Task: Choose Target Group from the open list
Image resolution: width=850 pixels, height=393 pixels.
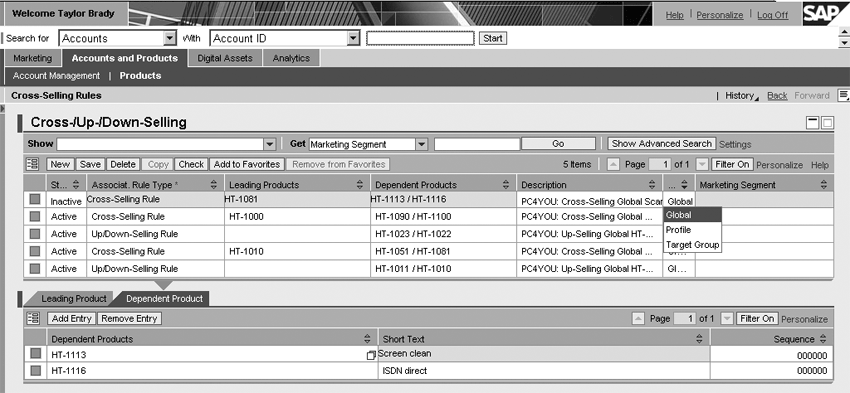Action: [692, 245]
